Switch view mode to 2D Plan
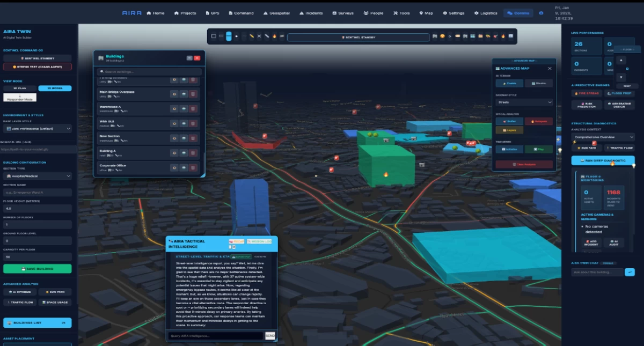The image size is (644, 346). click(x=19, y=88)
